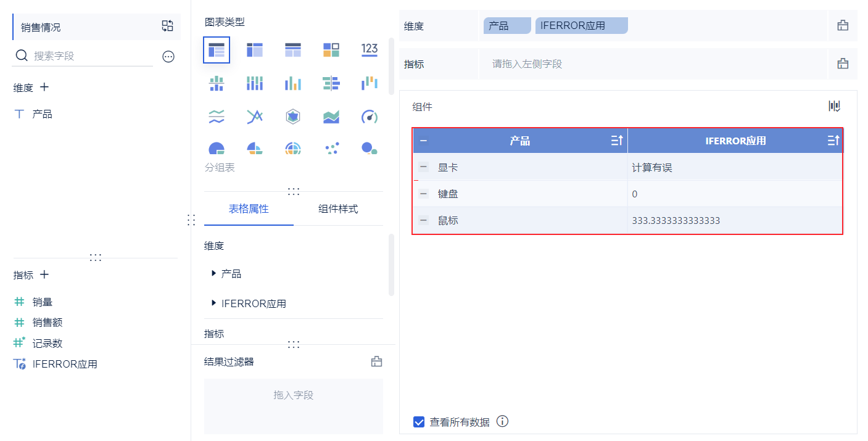Open the more options icon next to field search
This screenshot has width=868, height=441.
coord(168,56)
